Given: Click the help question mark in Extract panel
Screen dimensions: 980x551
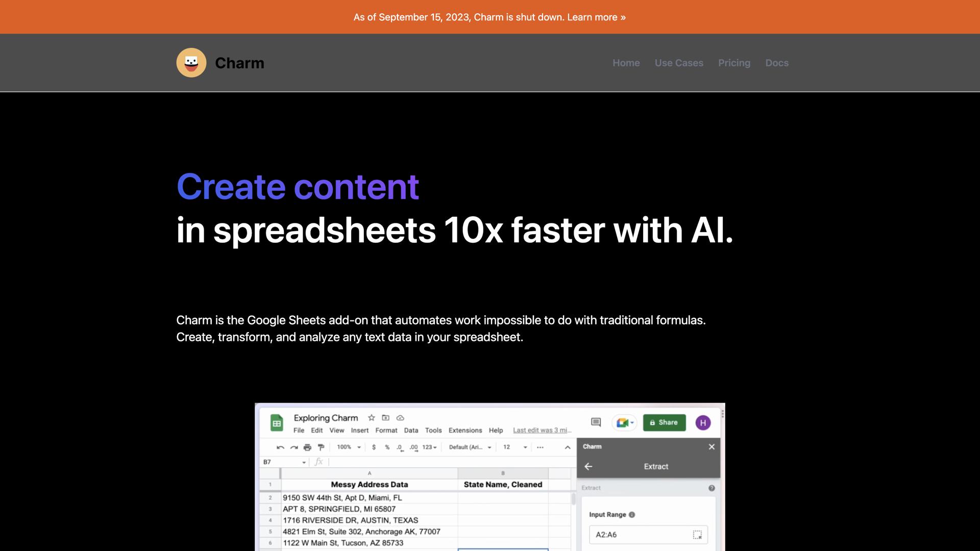Looking at the screenshot, I should click(x=712, y=488).
